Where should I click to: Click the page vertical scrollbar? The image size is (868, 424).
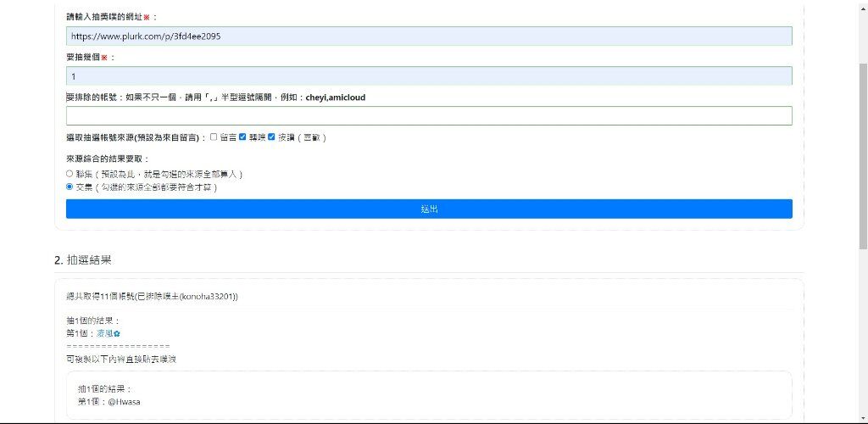[x=863, y=155]
